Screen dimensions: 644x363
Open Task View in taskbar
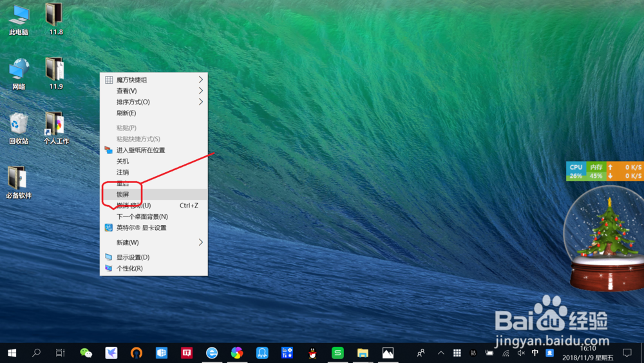click(x=61, y=353)
